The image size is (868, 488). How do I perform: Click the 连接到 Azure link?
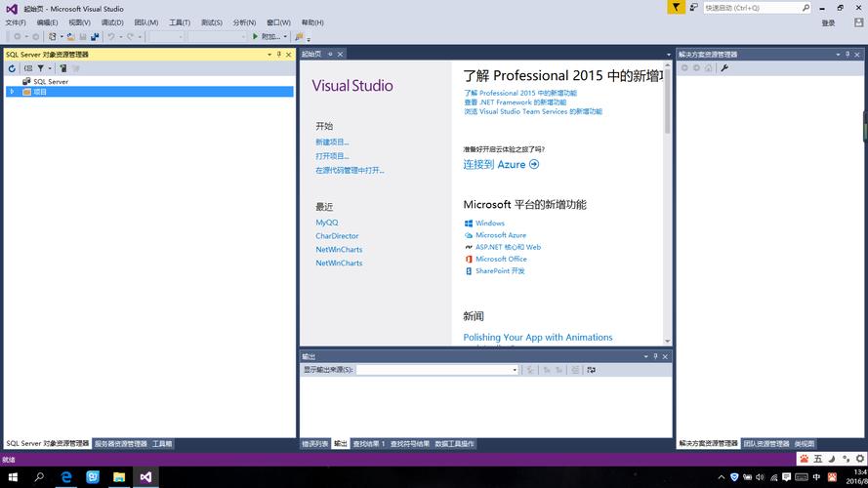point(500,165)
